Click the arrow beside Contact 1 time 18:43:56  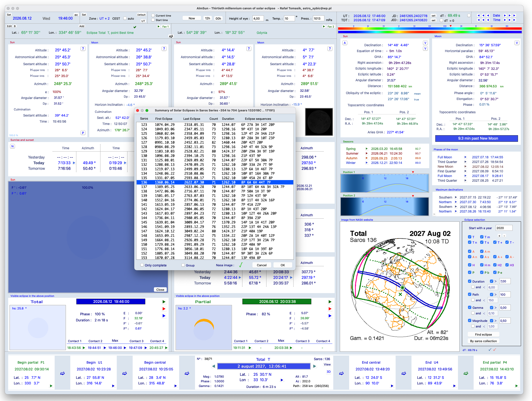tap(84, 348)
